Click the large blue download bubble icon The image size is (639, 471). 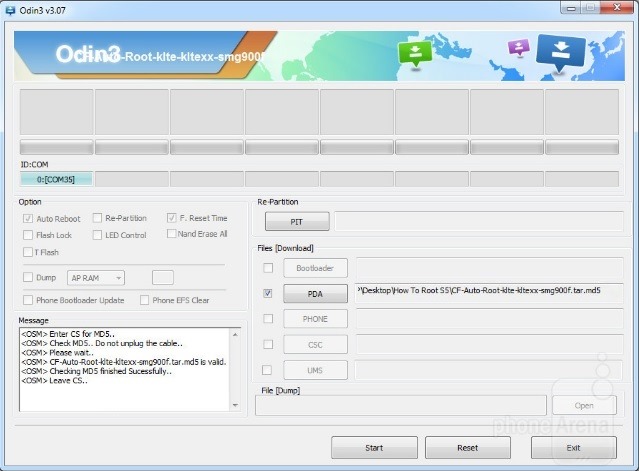tap(561, 52)
